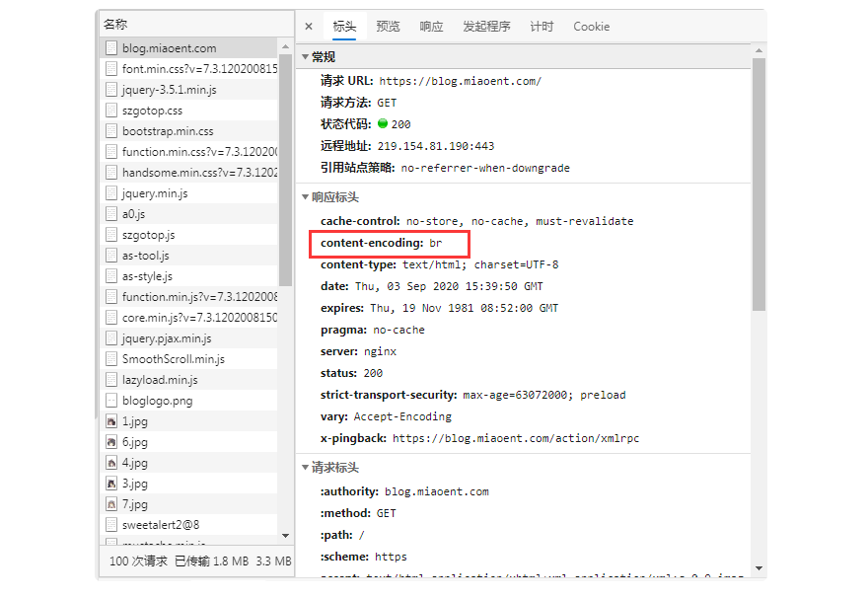
Task: Switch to the 预览 tab
Action: click(x=388, y=26)
